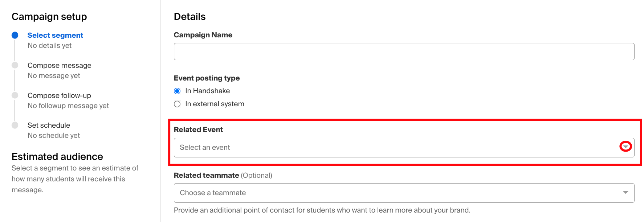Click the "No followup message yet" text
The image size is (644, 222).
coord(68,106)
